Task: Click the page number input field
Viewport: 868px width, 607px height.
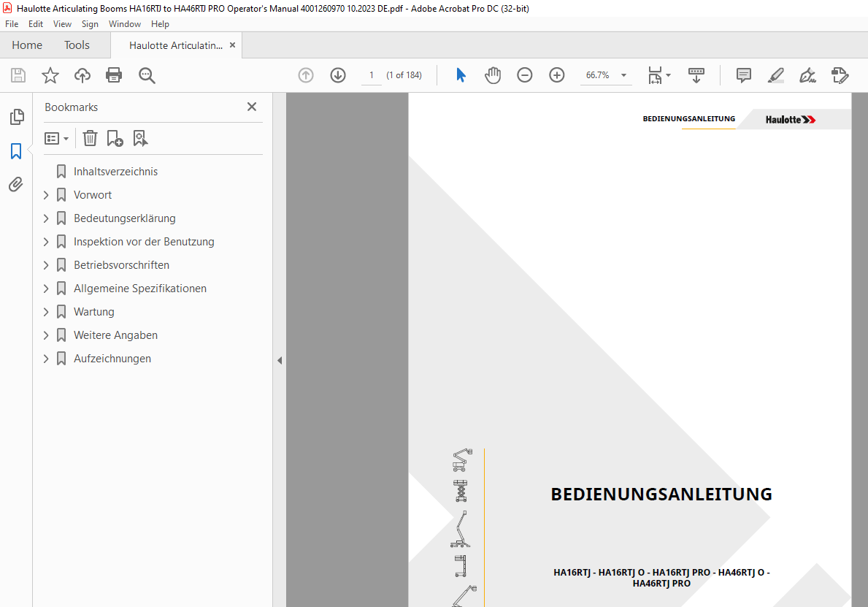Action: (x=372, y=75)
